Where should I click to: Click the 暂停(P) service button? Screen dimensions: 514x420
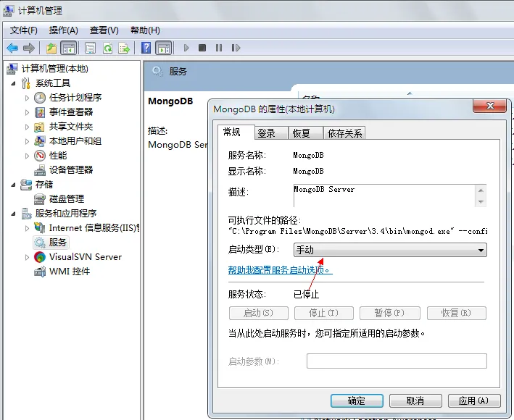[x=390, y=313]
